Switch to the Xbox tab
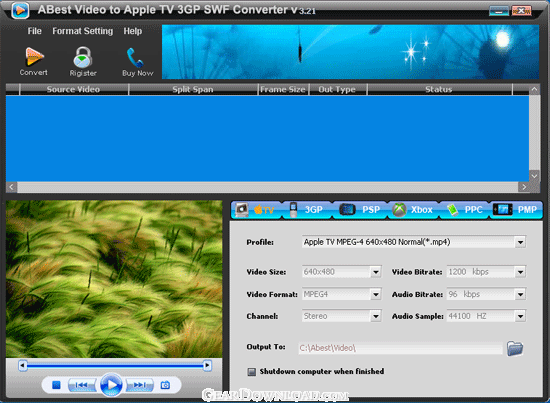 413,210
